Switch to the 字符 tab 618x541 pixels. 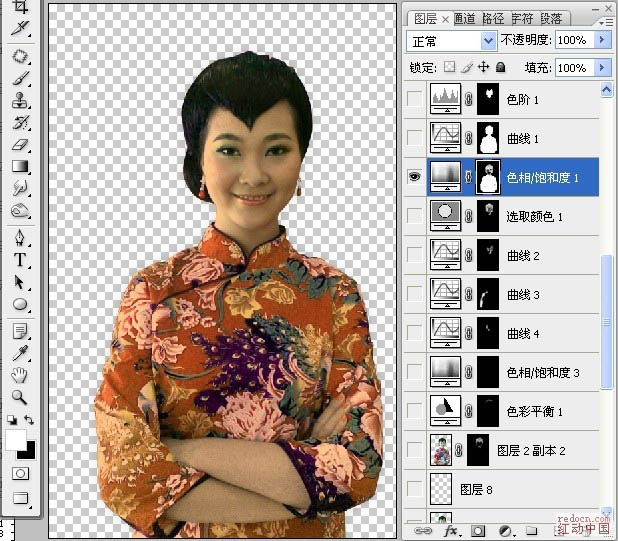pos(522,19)
